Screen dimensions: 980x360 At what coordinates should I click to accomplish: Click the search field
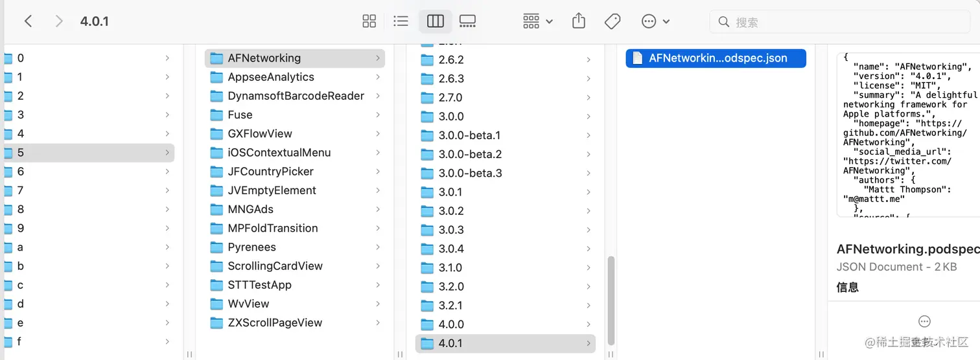(840, 22)
